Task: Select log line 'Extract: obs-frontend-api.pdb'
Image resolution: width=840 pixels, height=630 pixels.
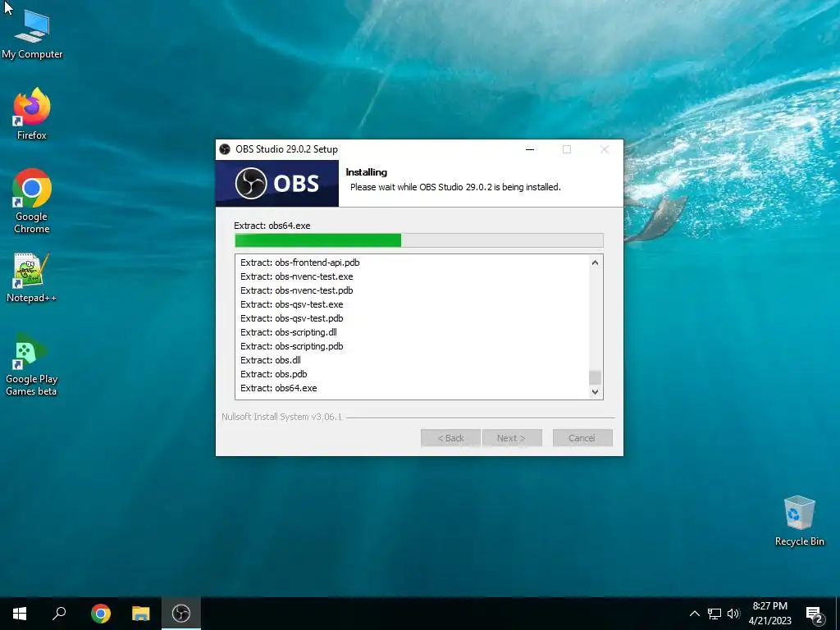Action: pos(299,262)
